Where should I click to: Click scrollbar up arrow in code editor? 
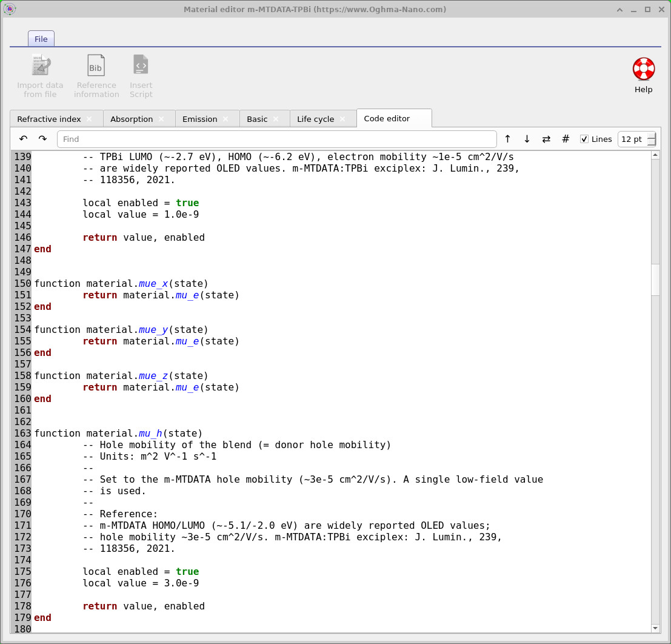click(655, 155)
